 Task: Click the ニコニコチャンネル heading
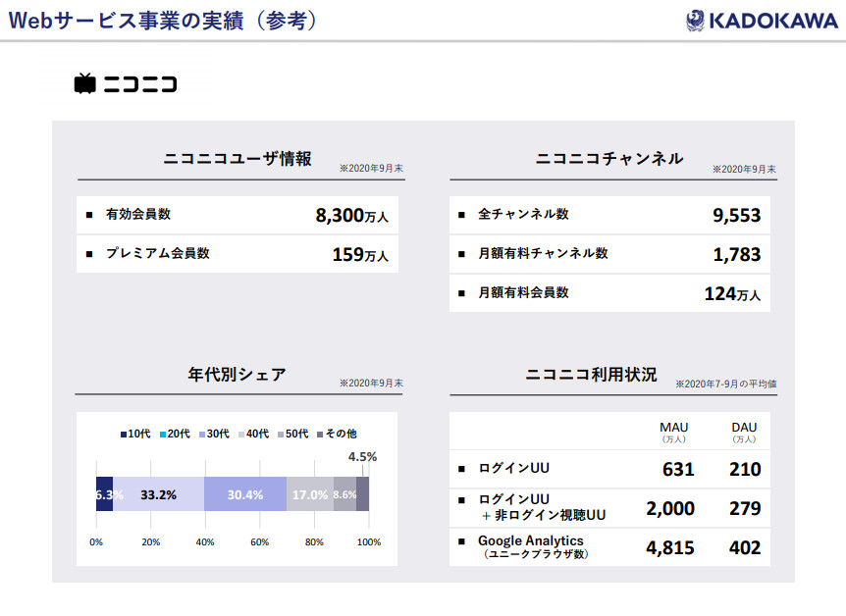pos(609,159)
